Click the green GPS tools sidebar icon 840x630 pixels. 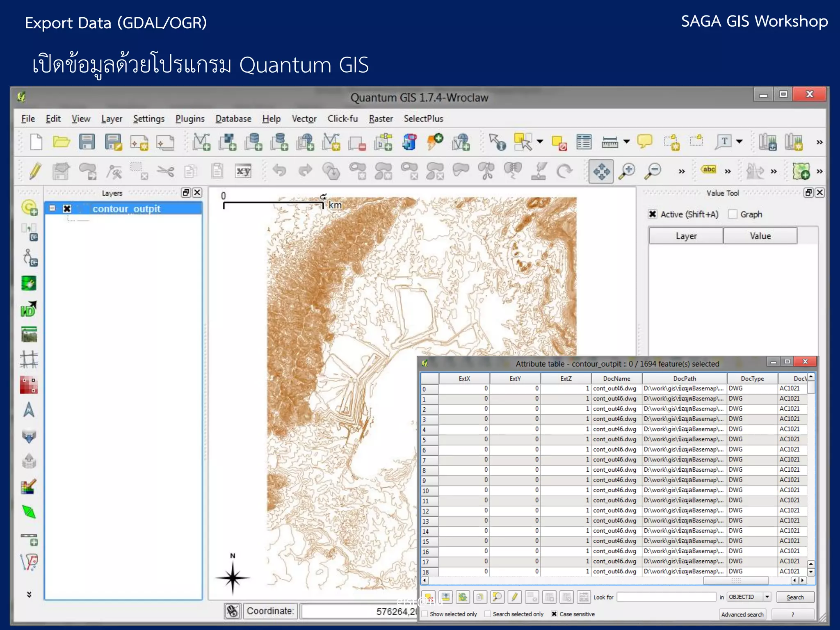pos(29,283)
